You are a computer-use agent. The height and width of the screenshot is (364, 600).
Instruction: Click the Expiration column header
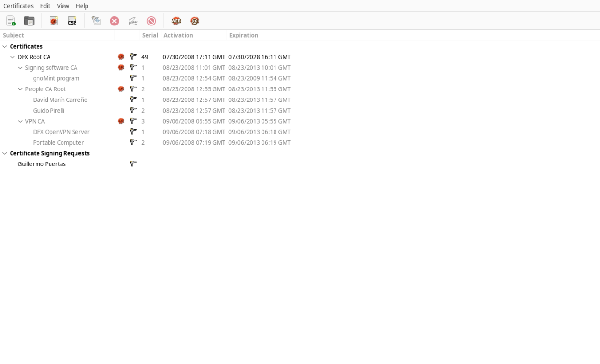pos(244,35)
